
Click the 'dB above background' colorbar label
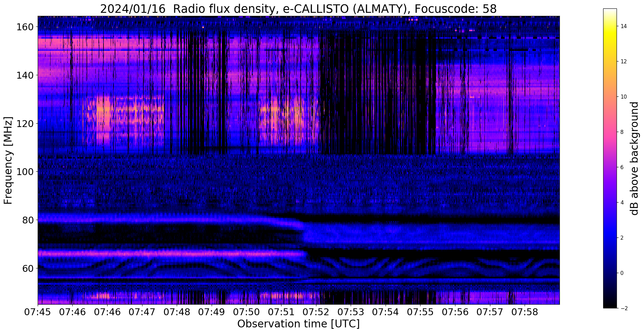point(634,159)
